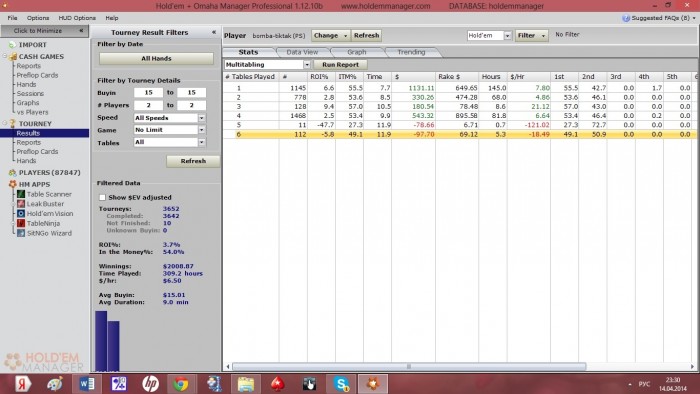Click the All Hands date filter button

(x=156, y=58)
